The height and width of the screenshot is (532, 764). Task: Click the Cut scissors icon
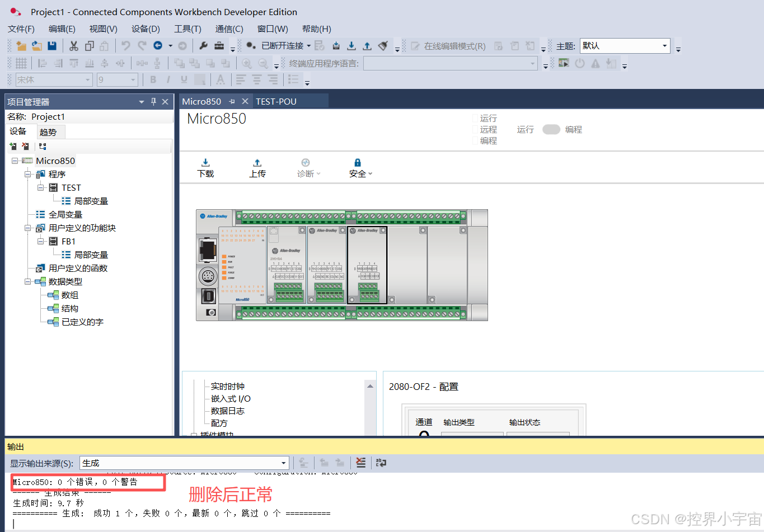(74, 46)
